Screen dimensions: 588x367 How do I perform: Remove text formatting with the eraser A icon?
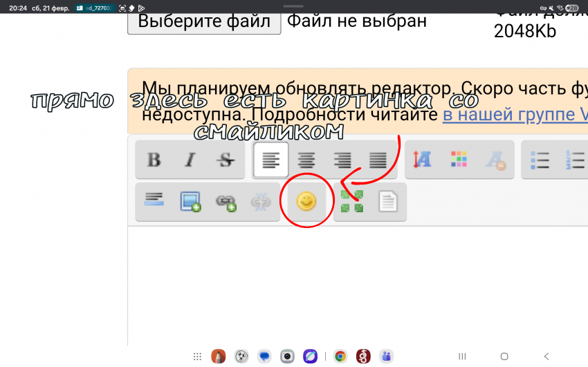(495, 160)
